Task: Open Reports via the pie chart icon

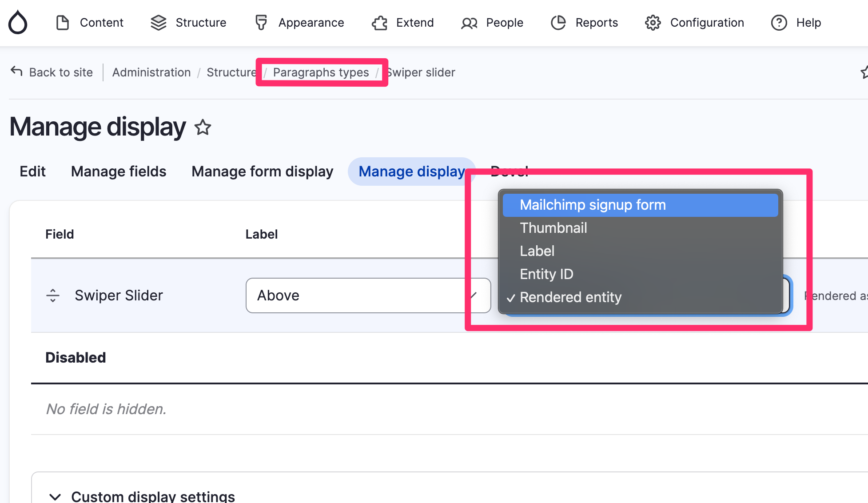Action: coord(558,22)
